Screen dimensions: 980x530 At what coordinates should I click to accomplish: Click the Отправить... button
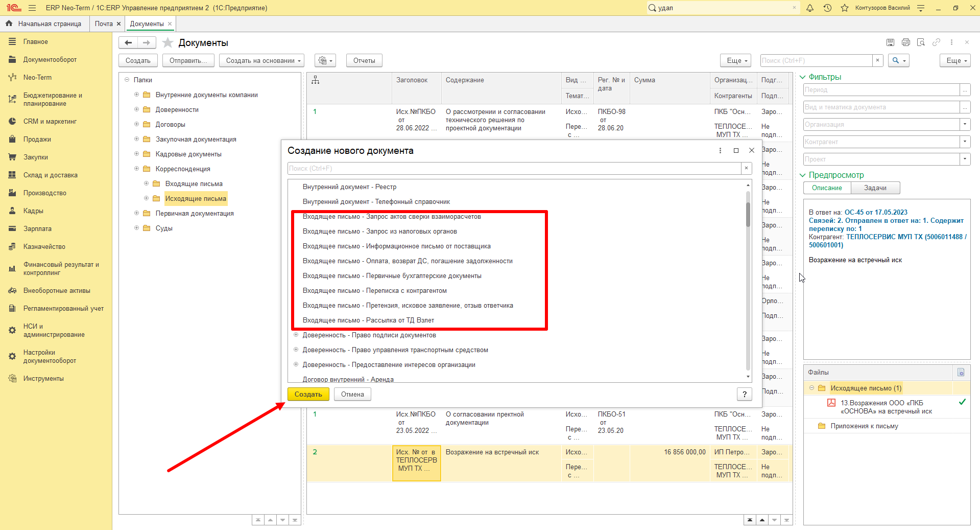click(188, 60)
